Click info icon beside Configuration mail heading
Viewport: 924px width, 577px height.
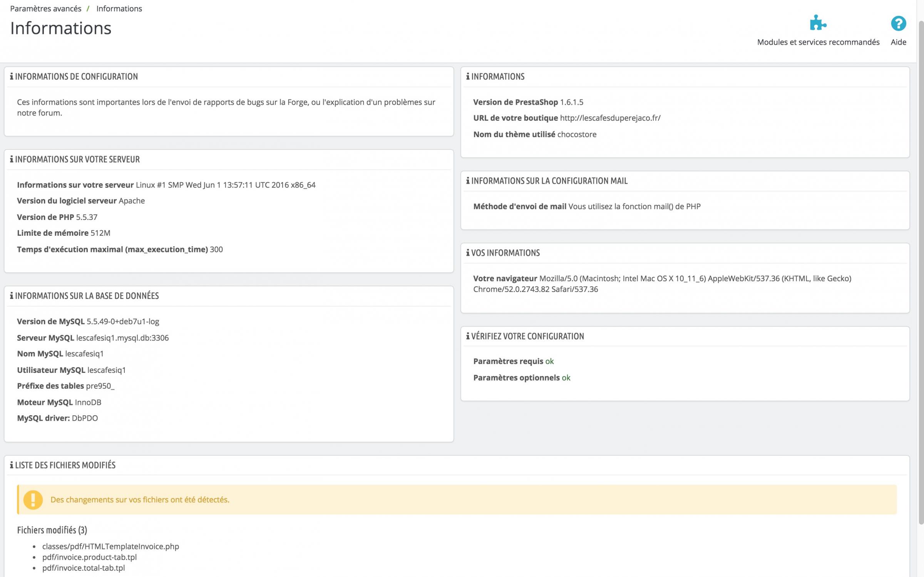click(x=468, y=181)
